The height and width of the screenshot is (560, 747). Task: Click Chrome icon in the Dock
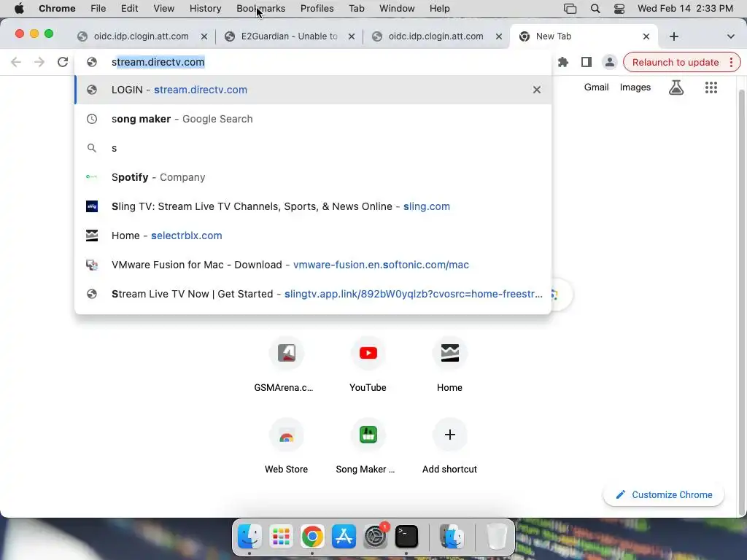pos(312,537)
